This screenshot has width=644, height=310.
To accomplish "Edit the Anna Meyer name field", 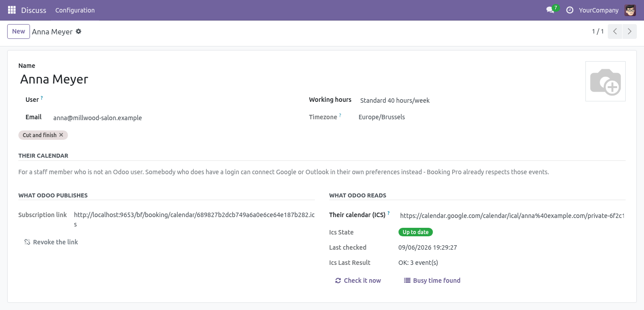I will pos(299,79).
